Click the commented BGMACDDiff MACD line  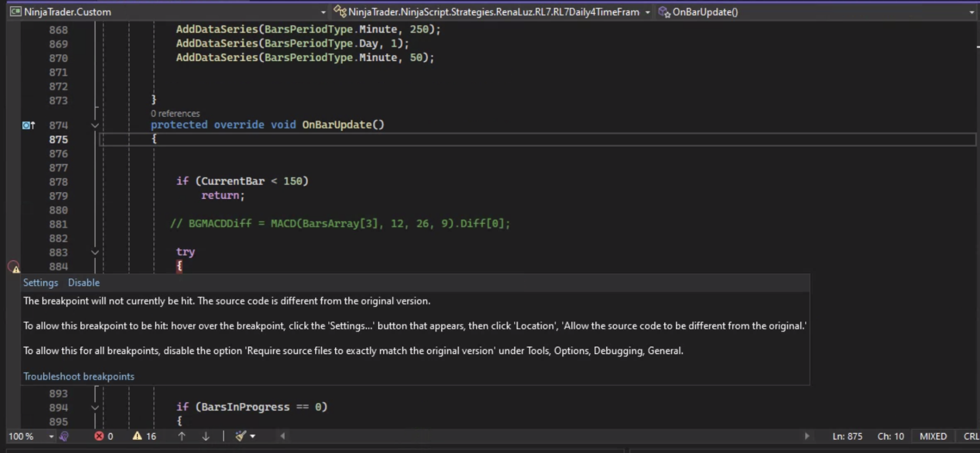point(340,224)
